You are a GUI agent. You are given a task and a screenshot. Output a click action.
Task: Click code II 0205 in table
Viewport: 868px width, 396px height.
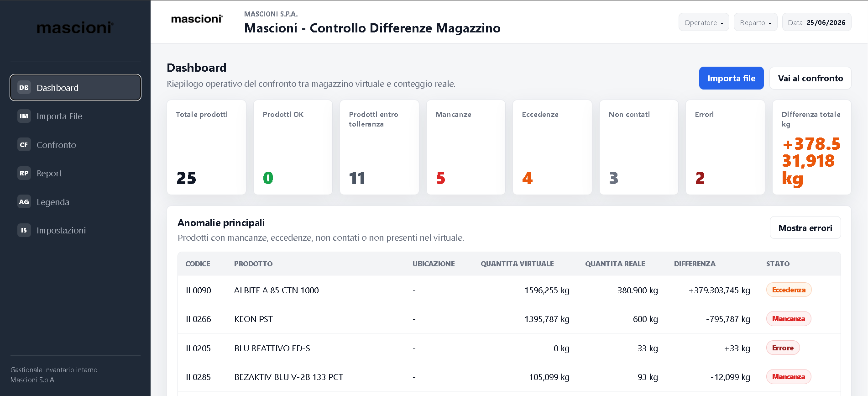199,348
